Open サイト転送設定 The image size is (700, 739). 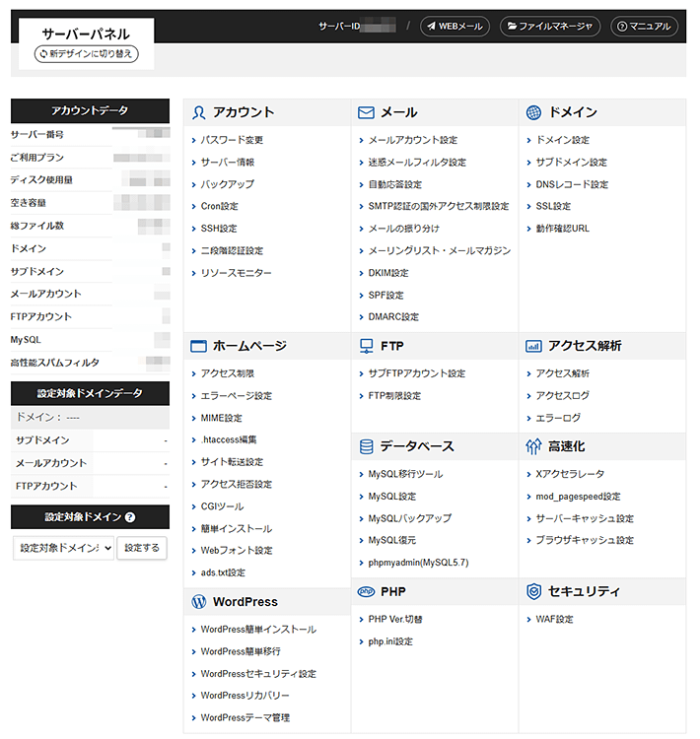[x=232, y=462]
